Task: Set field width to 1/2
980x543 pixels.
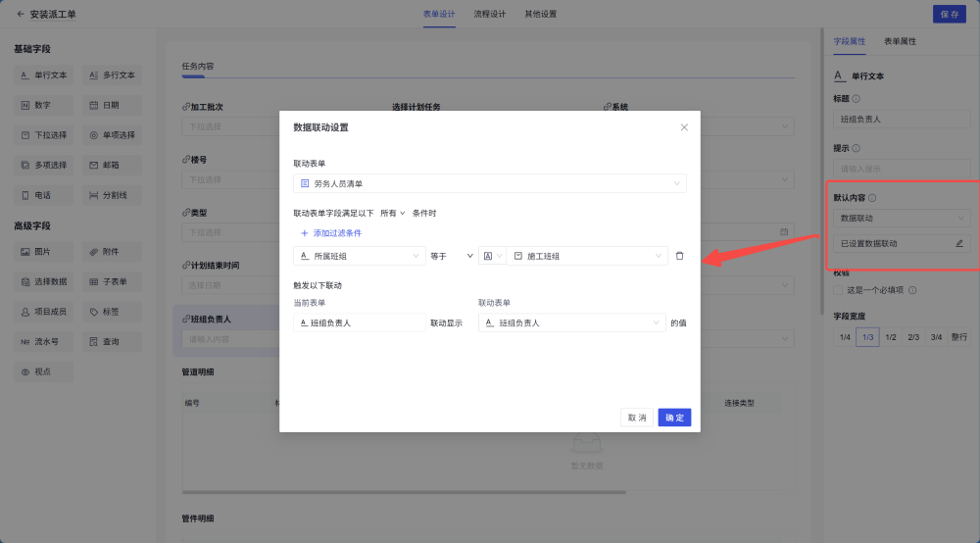Action: [x=891, y=337]
